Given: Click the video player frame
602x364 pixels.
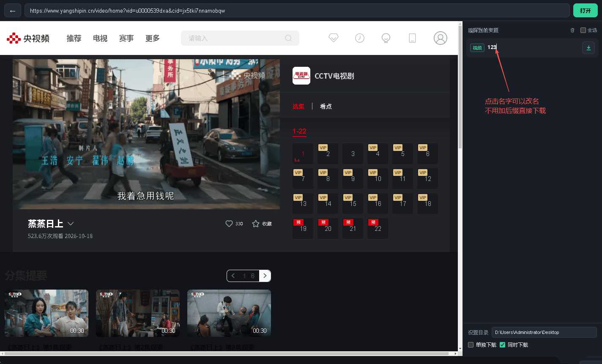Looking at the screenshot, I should (146, 134).
